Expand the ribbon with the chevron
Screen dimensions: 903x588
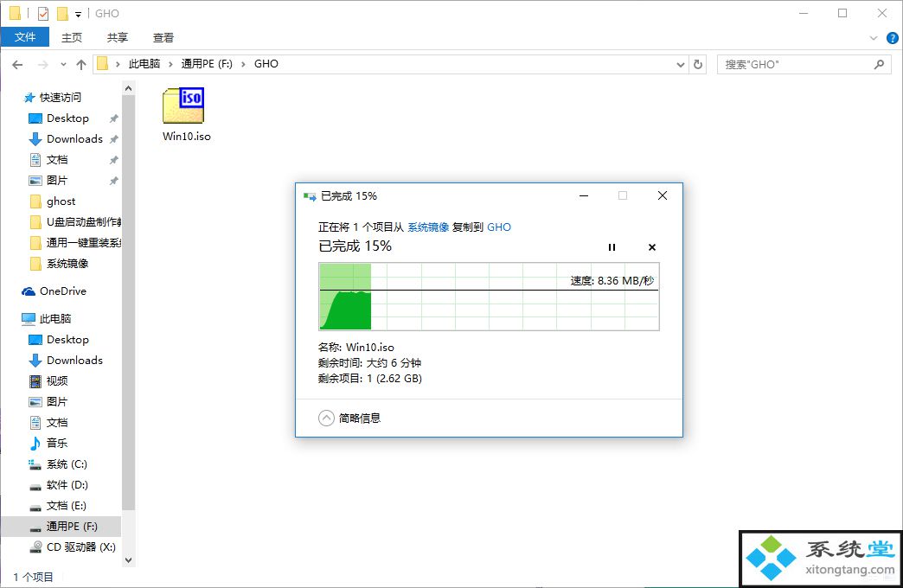pyautogui.click(x=874, y=38)
